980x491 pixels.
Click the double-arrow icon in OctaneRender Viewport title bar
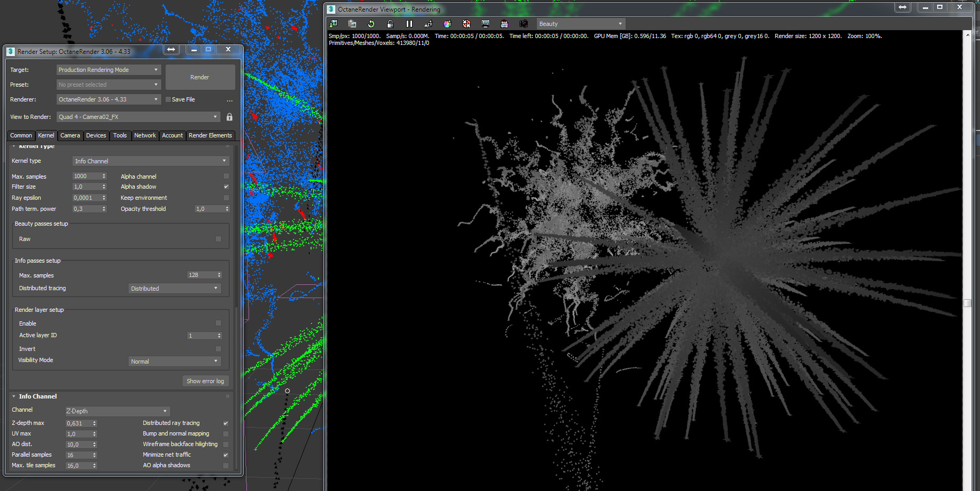point(903,7)
